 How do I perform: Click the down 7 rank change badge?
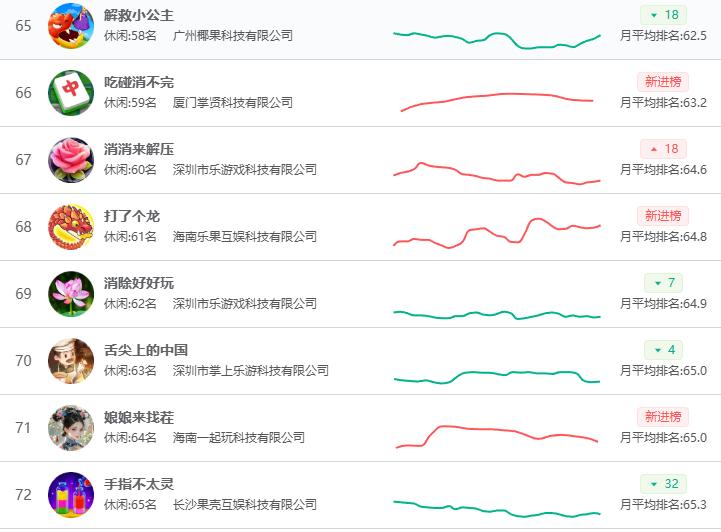663,283
